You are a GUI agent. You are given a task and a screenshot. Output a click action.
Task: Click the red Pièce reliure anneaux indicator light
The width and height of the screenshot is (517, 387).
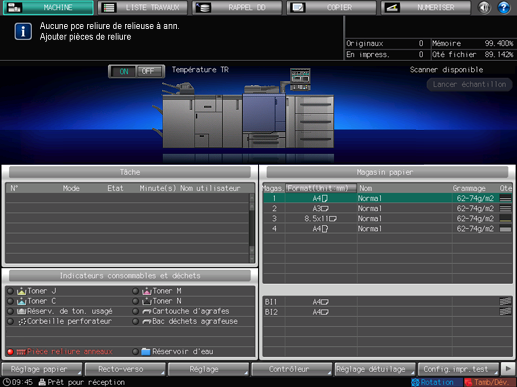(x=10, y=352)
